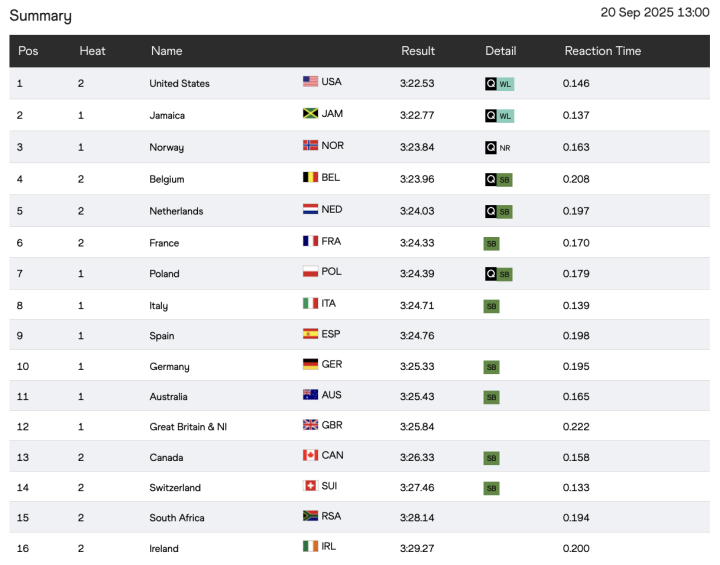Screen dimensions: 720x565
Task: Sort by the Pos column header
Action: (x=28, y=51)
